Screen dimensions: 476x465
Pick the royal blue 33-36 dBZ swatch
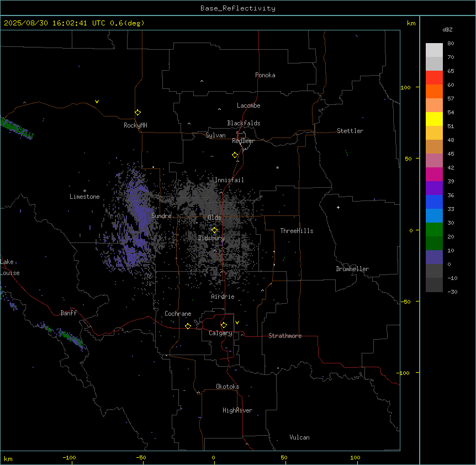pyautogui.click(x=434, y=202)
